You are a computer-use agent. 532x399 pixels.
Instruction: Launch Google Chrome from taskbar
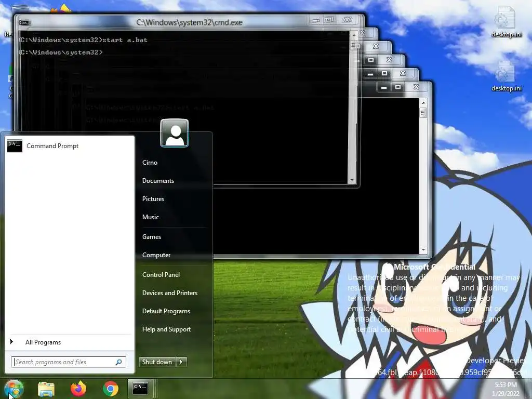pyautogui.click(x=111, y=389)
